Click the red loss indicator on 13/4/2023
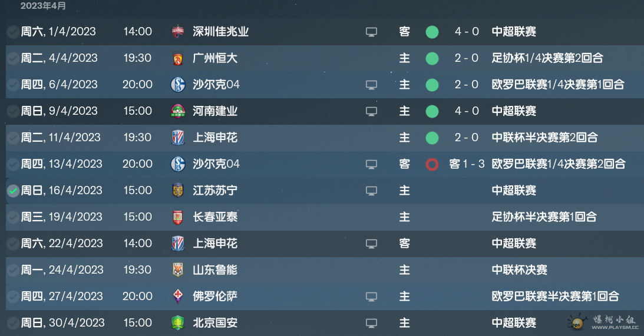644x336 pixels. point(432,164)
